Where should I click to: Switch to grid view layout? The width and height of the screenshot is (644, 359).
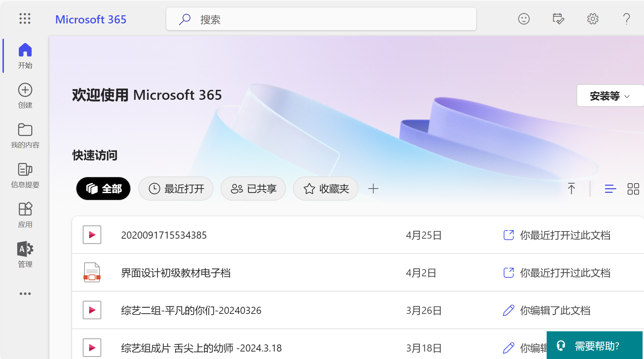coord(633,189)
